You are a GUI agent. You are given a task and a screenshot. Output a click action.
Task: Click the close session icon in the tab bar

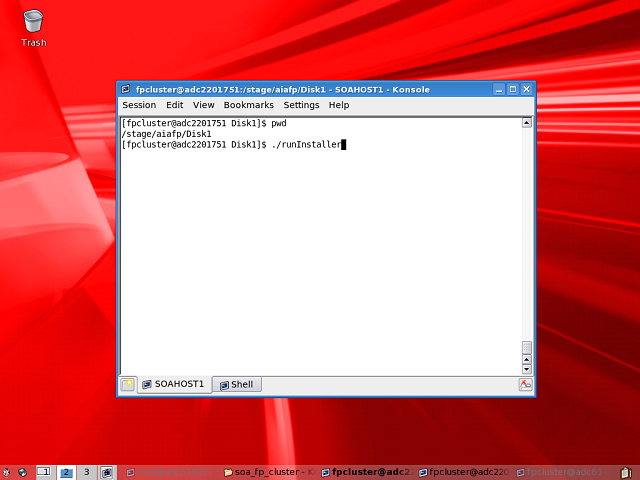point(525,384)
